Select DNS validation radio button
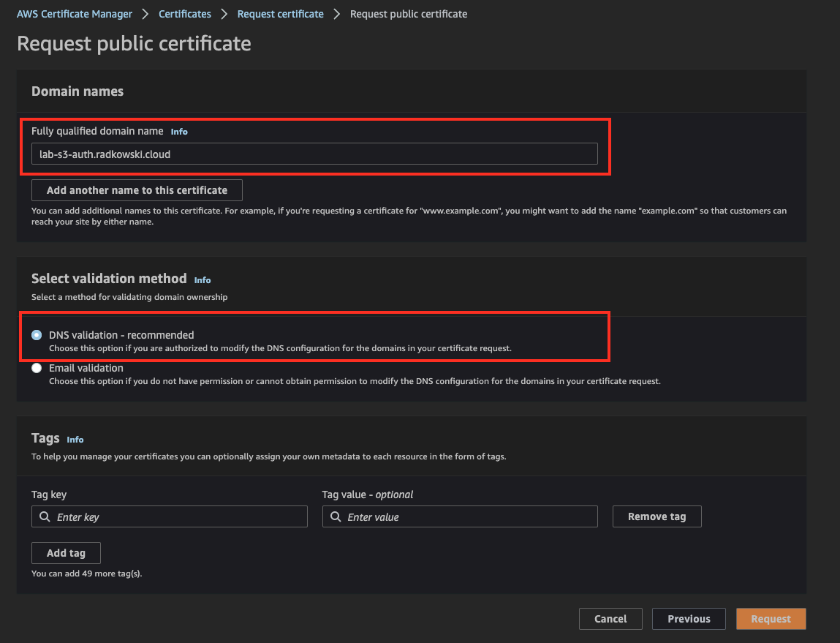 [37, 335]
